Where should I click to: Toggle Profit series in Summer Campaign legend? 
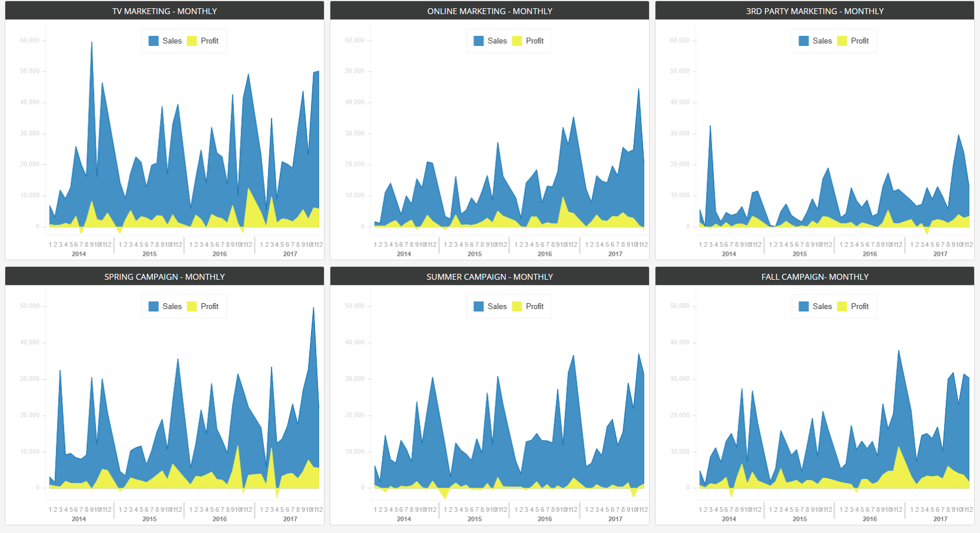(528, 307)
